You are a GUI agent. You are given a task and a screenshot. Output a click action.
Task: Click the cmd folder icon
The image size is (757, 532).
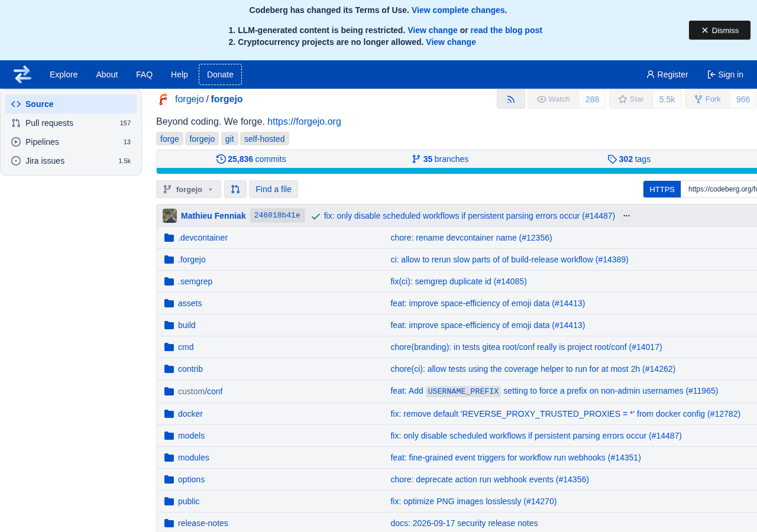[x=169, y=347]
